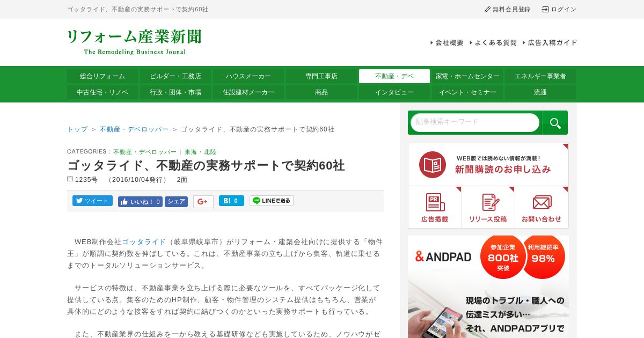Viewport: 644px width, 338px height.
Task: Click the ログイン link text
Action: 563,10
